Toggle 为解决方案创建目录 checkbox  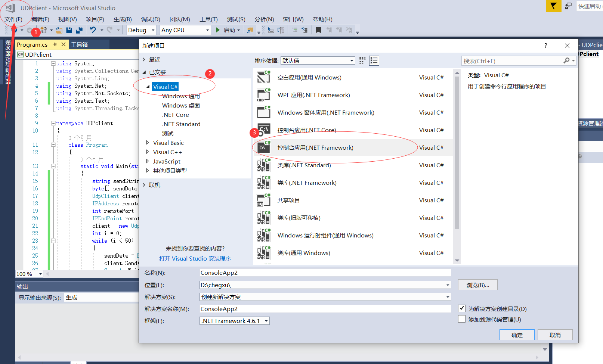tap(462, 308)
